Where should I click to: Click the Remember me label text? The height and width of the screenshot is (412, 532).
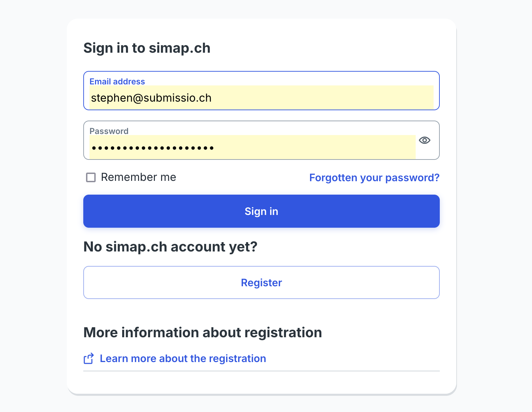(138, 177)
